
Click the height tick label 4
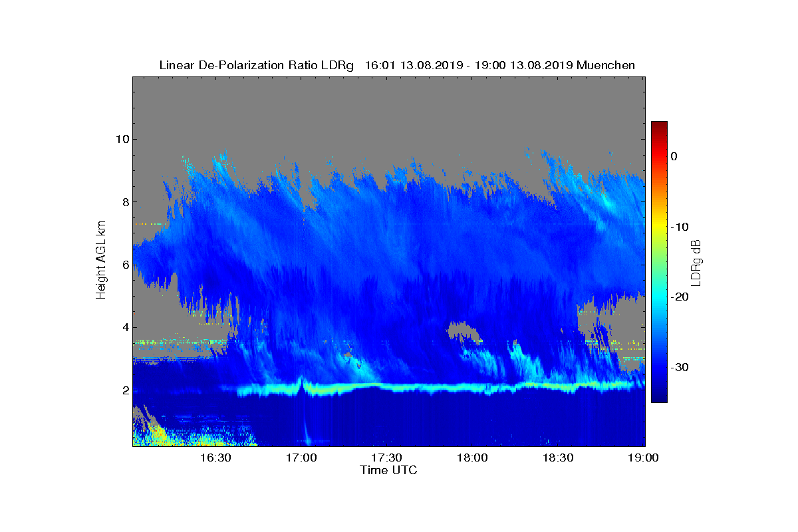[124, 327]
